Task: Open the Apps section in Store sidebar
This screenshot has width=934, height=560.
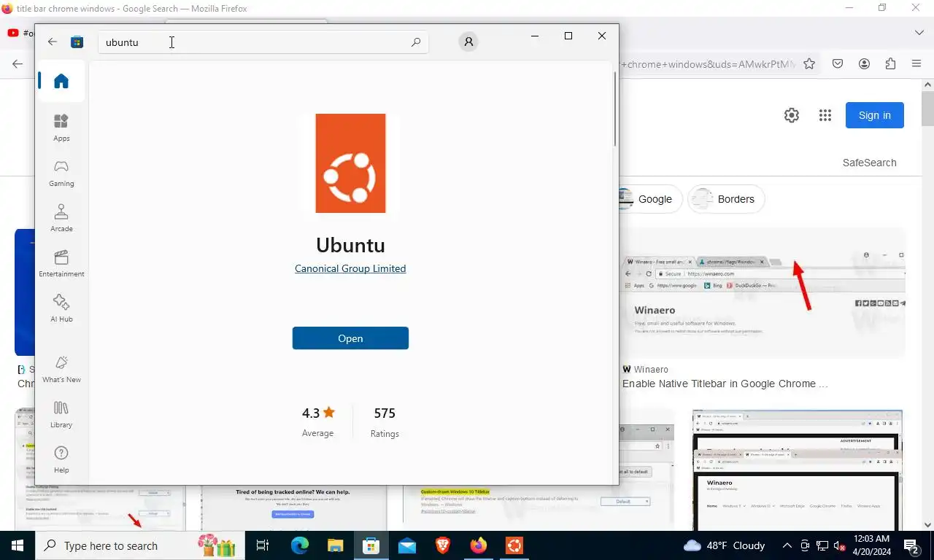Action: [x=61, y=128]
